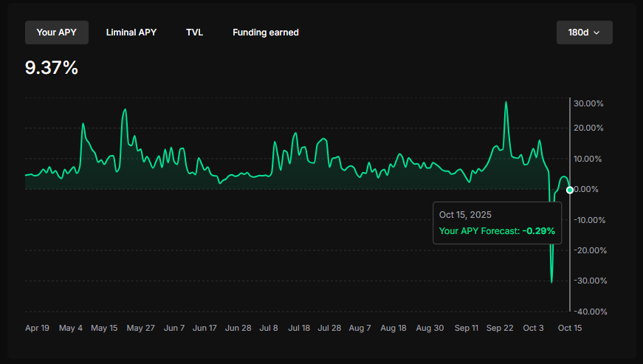
Task: Click the chevron in the 180d selector
Action: [596, 32]
